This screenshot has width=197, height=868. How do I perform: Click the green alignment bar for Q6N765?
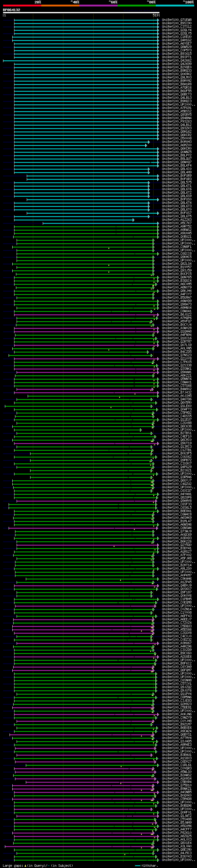coord(86,277)
